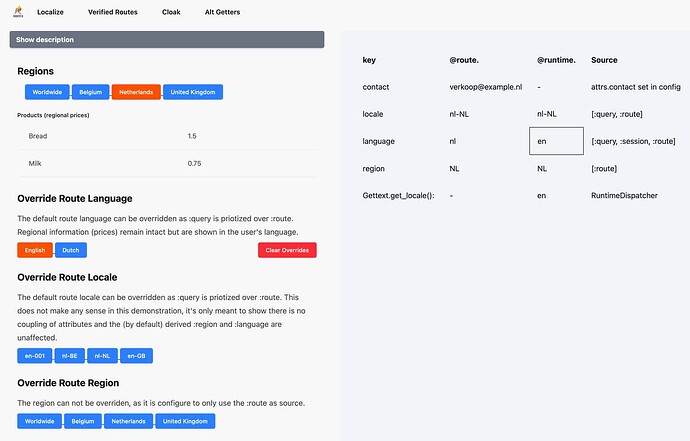This screenshot has height=441, width=690.
Task: Select the en-001 locale override
Action: click(x=35, y=356)
